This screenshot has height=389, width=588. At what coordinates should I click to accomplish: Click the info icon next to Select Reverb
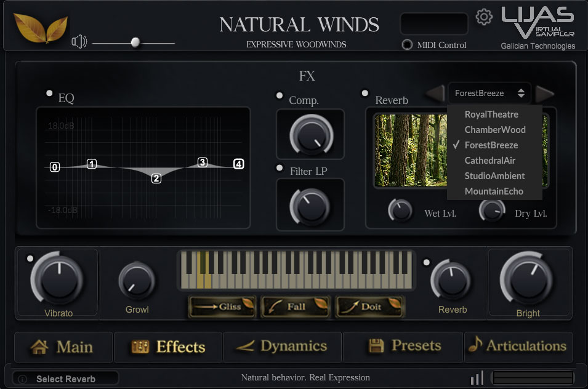[x=23, y=379]
